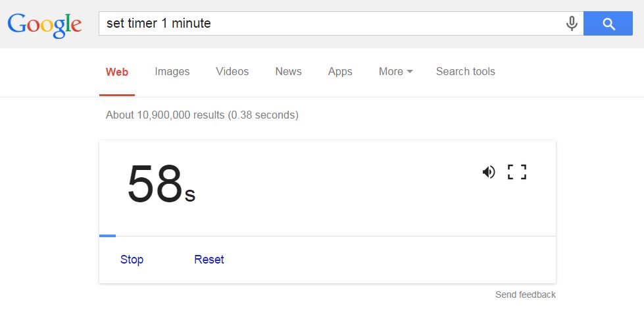Open Search tools options
644x309 pixels.
465,72
